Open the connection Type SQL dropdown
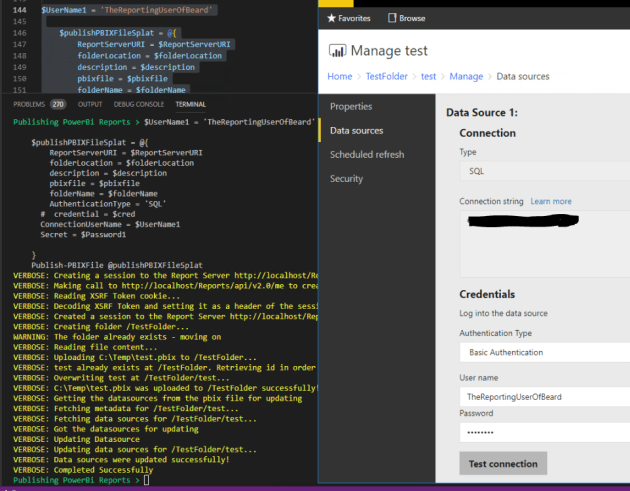Screen dimensions: 630x491 coord(544,171)
